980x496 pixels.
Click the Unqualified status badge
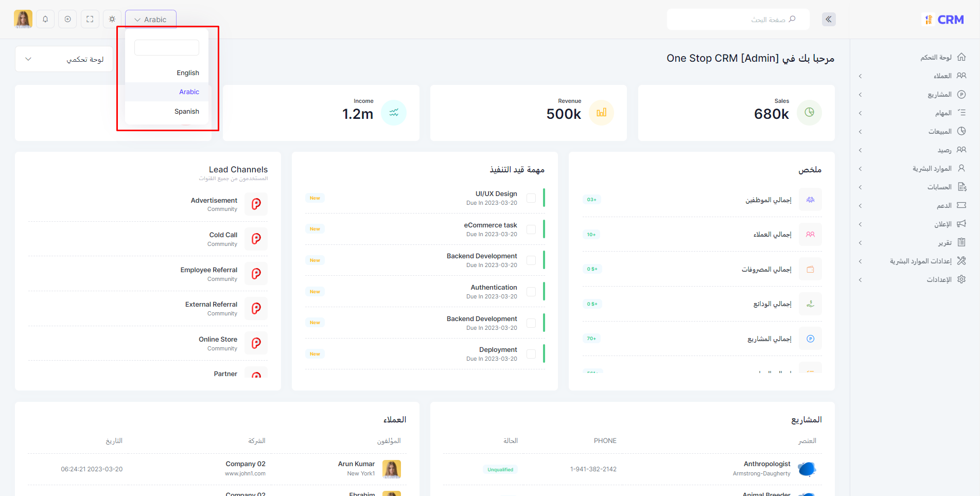pyautogui.click(x=500, y=469)
